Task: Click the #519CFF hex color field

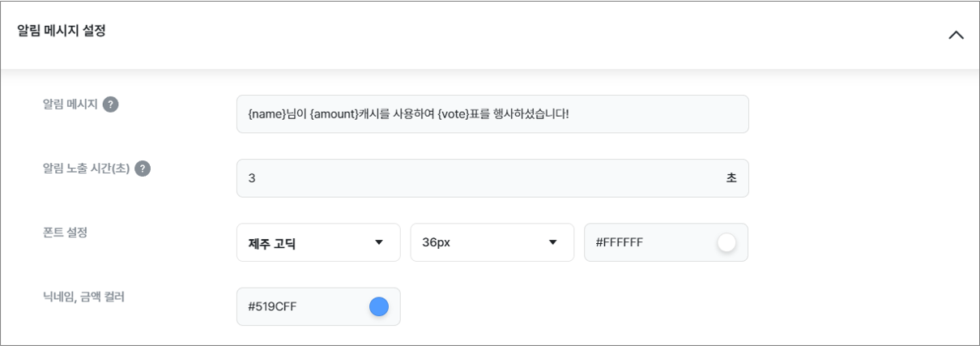Action: click(318, 306)
